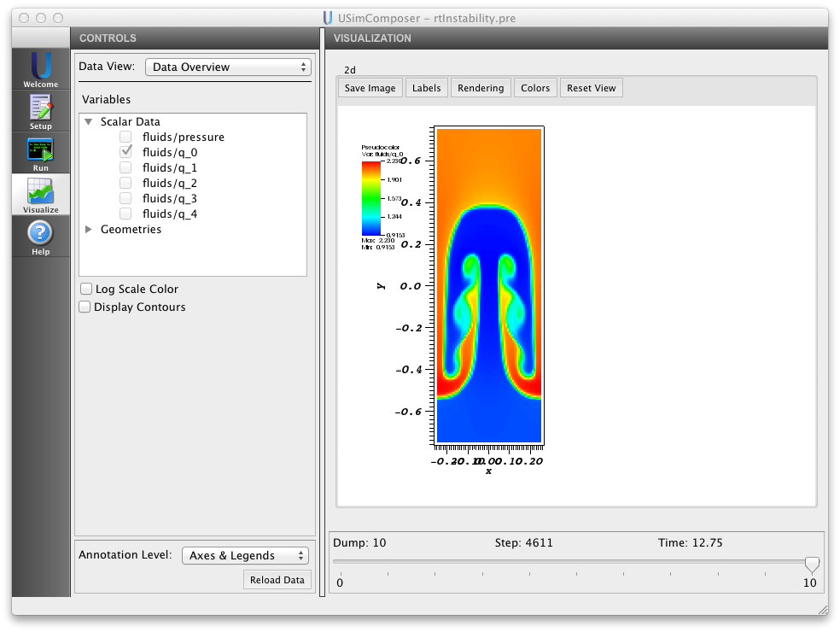Switch to Visualize using its sidebar icon
The width and height of the screenshot is (840, 632).
(40, 192)
